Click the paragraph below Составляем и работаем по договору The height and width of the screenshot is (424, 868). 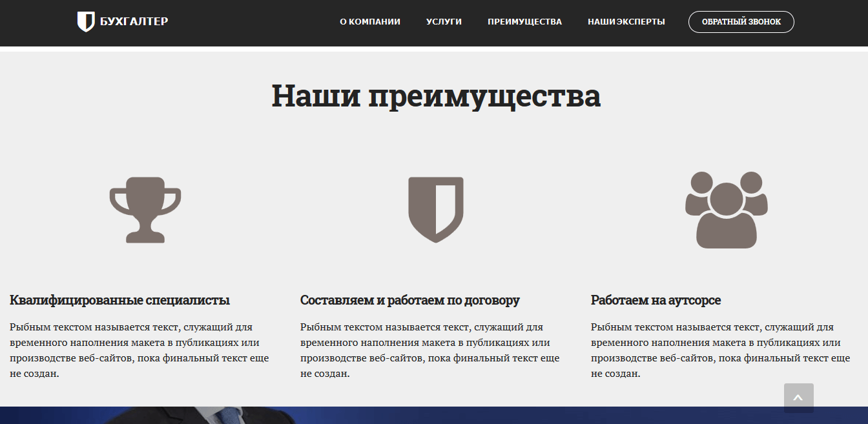pos(429,350)
